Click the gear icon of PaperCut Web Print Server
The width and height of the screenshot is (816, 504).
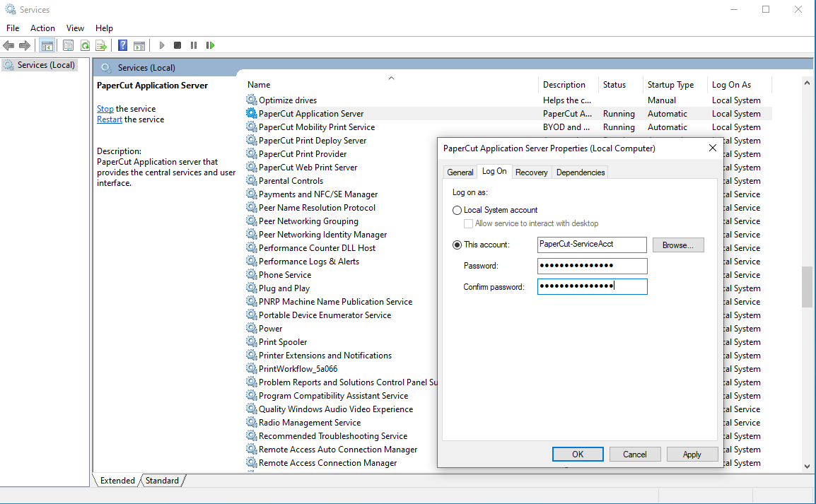coord(252,167)
